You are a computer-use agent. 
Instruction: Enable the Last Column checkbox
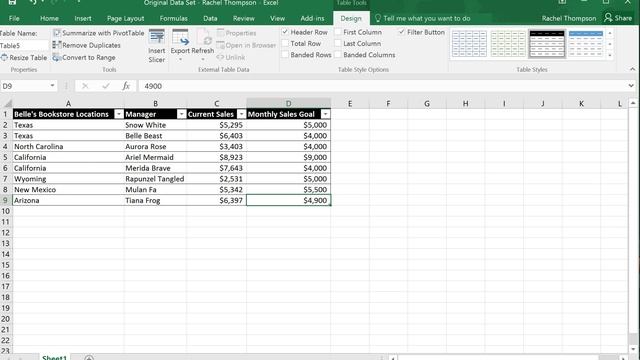click(338, 43)
